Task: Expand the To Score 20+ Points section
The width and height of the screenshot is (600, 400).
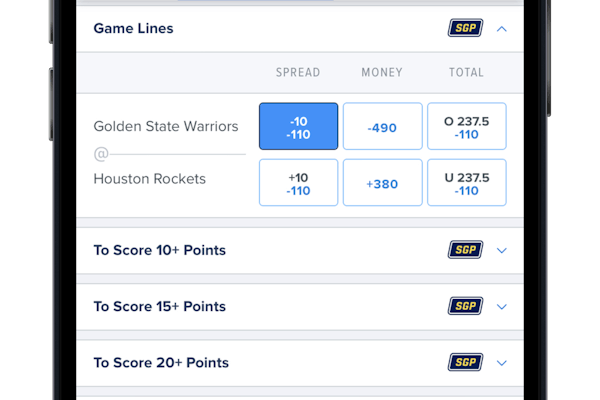Action: 502,362
